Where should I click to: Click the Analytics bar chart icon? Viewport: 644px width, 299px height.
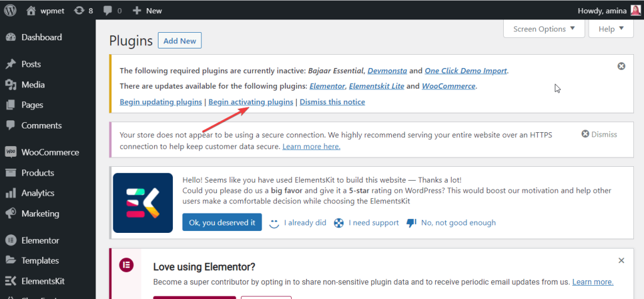pyautogui.click(x=11, y=193)
